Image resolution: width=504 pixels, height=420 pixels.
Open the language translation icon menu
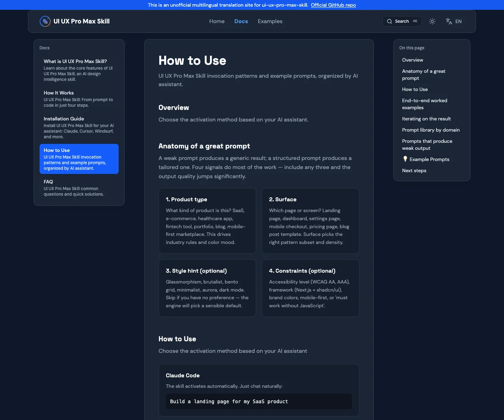(x=449, y=21)
